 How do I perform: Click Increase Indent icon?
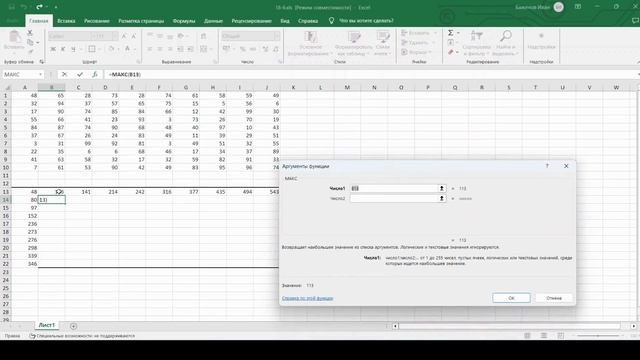(190, 49)
